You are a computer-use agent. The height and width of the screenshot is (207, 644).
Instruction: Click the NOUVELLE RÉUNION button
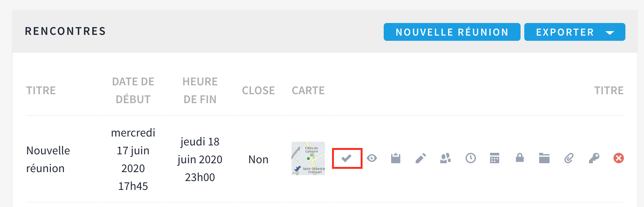452,32
